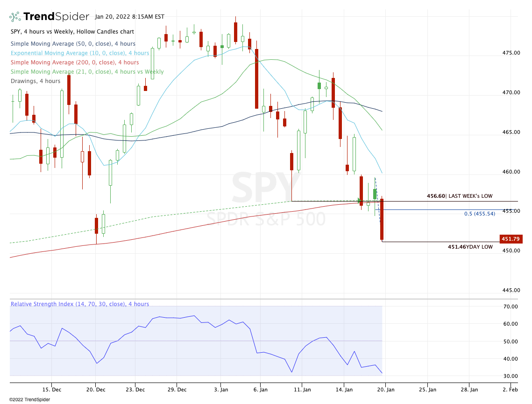Click the 15. Dec date axis label
The image size is (532, 404).
(x=52, y=390)
